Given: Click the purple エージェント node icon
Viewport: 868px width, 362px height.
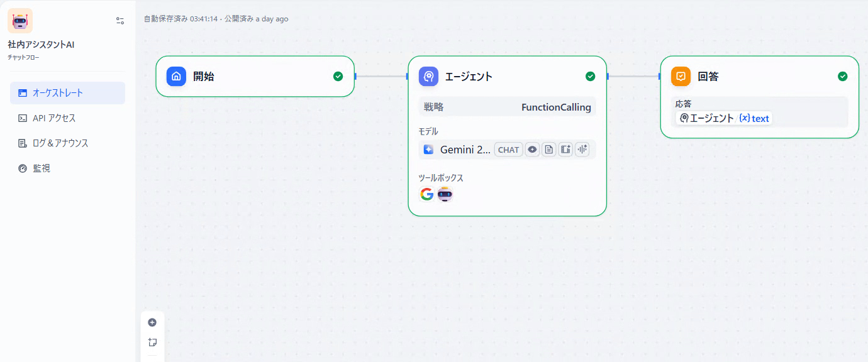Looking at the screenshot, I should (x=428, y=76).
